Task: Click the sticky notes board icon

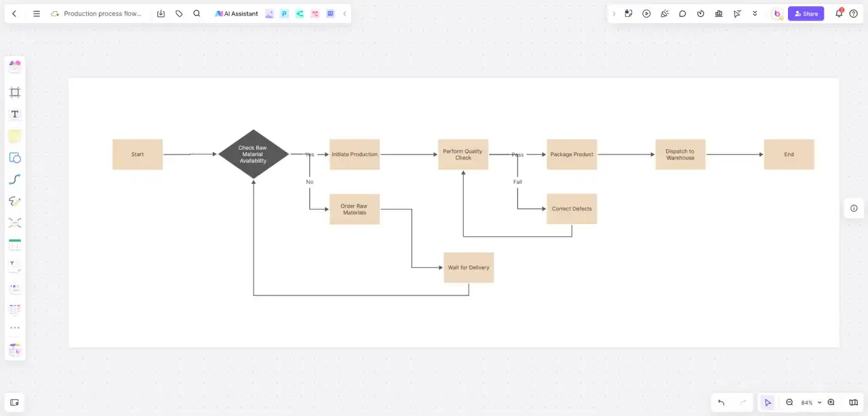Action: click(x=629, y=14)
